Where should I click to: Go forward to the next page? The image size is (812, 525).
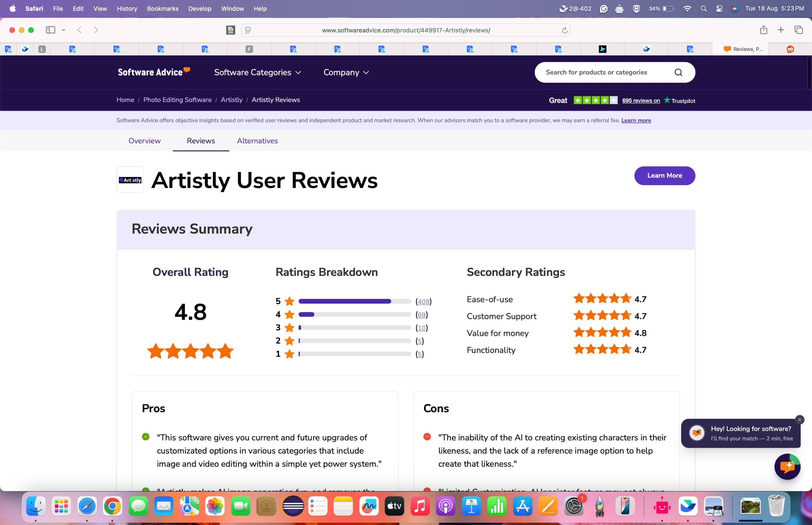pos(96,30)
